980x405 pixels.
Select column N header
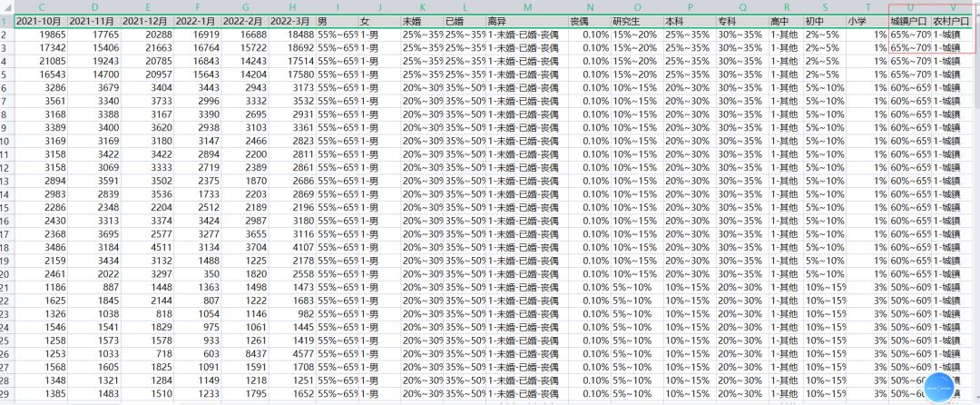pos(590,7)
